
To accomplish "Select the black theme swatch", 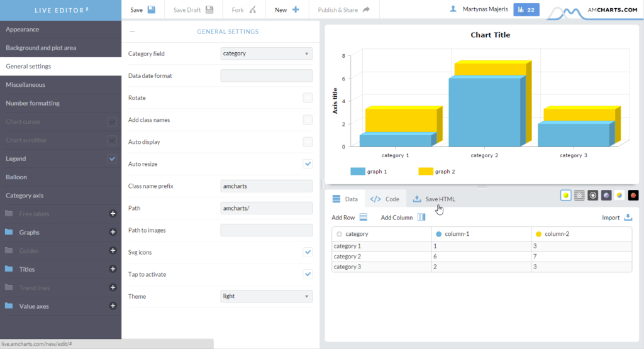I will click(633, 196).
